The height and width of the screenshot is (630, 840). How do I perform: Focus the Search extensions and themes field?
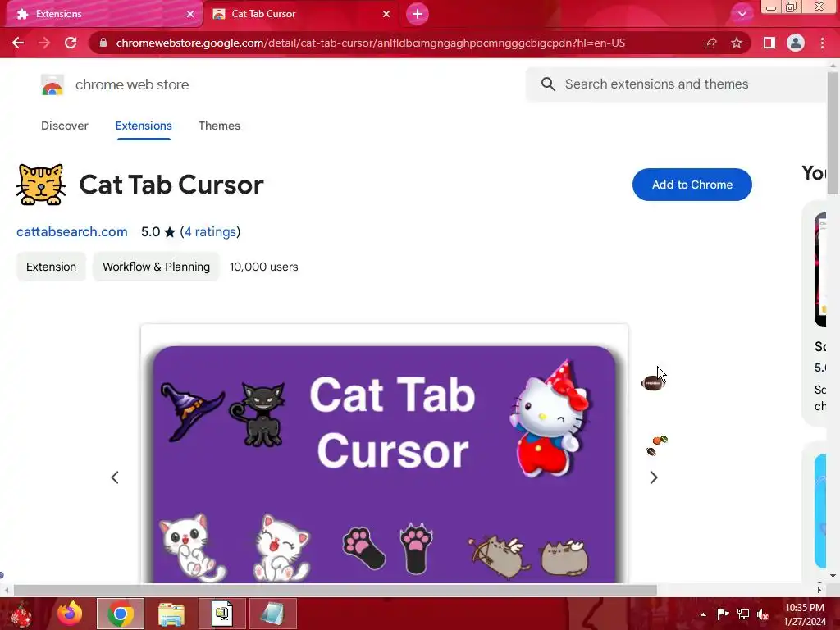coord(676,84)
